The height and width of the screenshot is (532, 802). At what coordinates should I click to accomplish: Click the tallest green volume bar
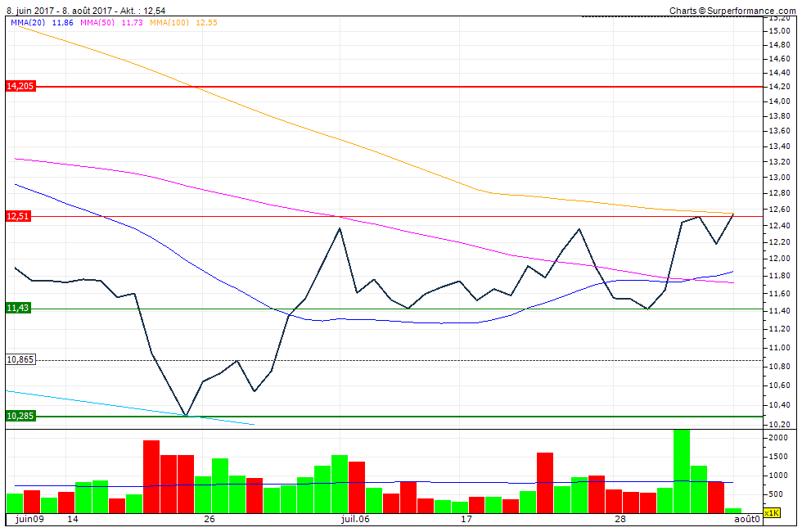tap(682, 471)
